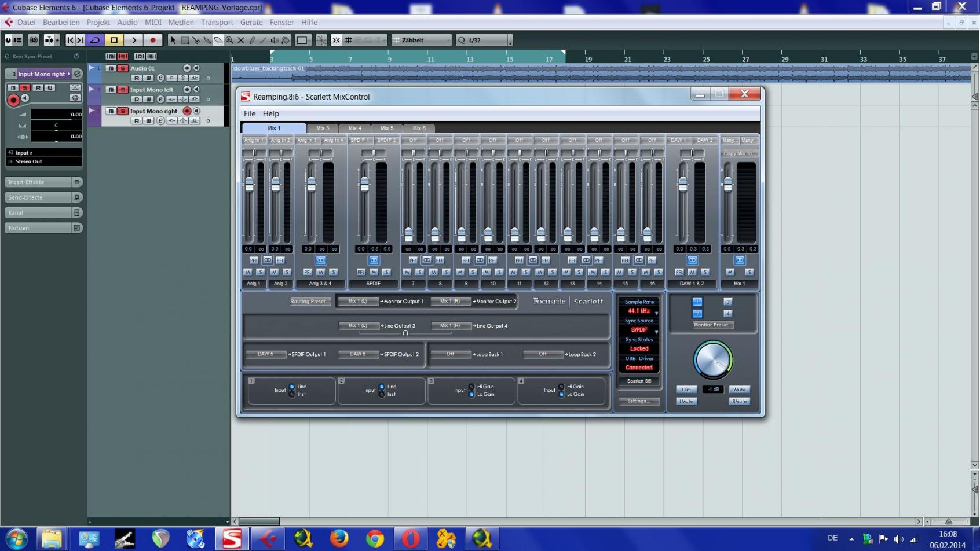Choose the Glue tool in toolbar
The width and height of the screenshot is (980, 551).
pos(207,40)
